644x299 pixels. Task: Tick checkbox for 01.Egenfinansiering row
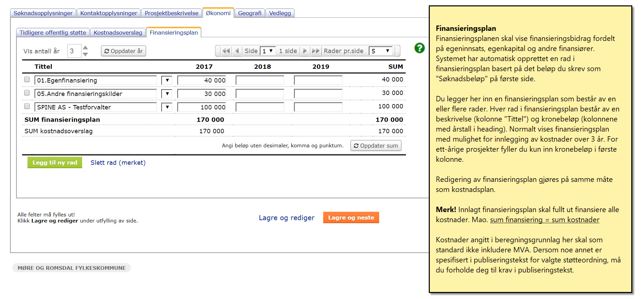pos(27,80)
